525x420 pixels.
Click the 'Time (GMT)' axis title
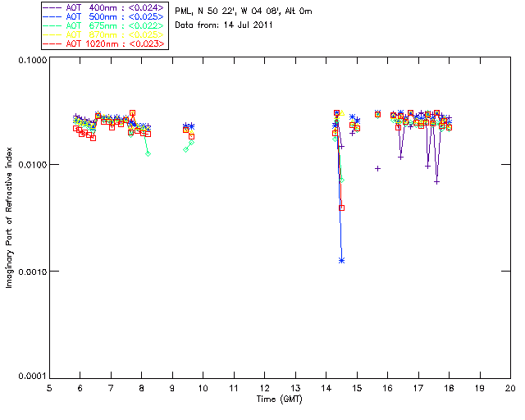279,399
